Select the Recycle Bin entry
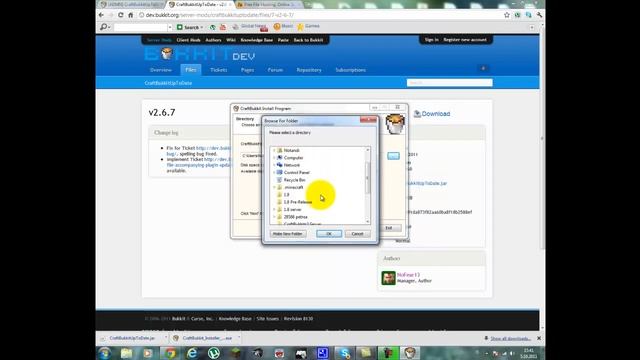The image size is (640, 360). (294, 180)
